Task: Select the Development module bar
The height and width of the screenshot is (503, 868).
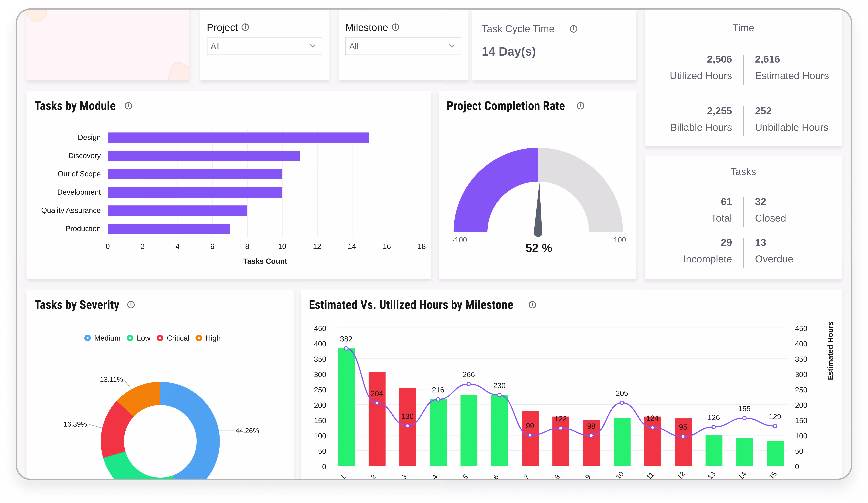Action: click(195, 192)
